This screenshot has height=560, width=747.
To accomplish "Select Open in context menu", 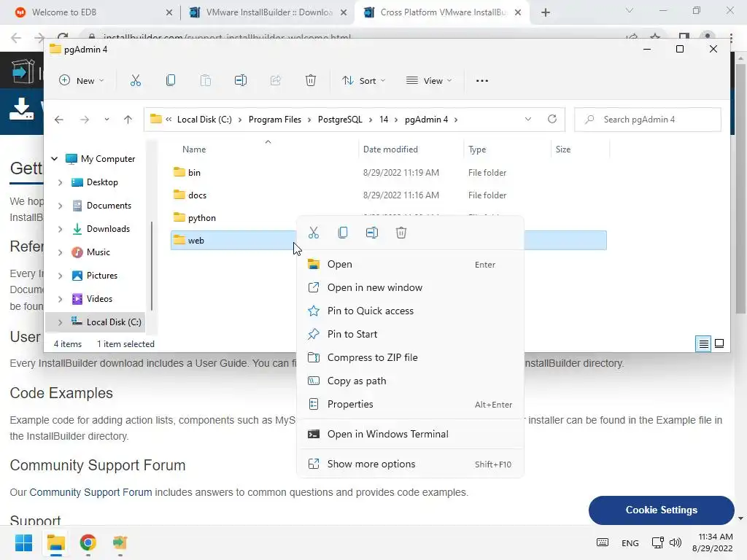I will point(410,264).
